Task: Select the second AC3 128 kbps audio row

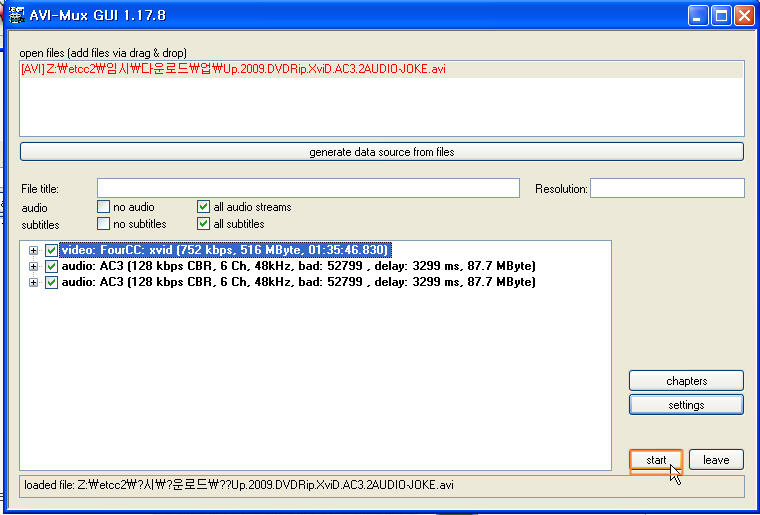Action: click(x=298, y=282)
